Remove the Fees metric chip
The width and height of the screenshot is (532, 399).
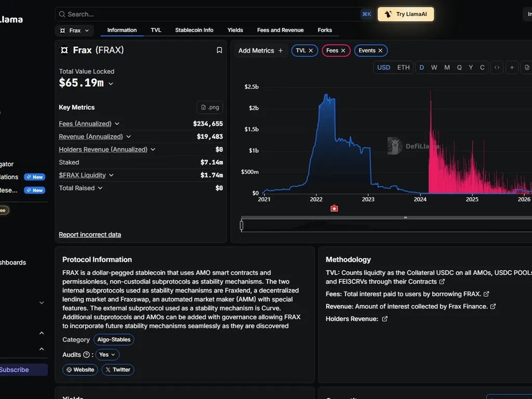coord(343,50)
